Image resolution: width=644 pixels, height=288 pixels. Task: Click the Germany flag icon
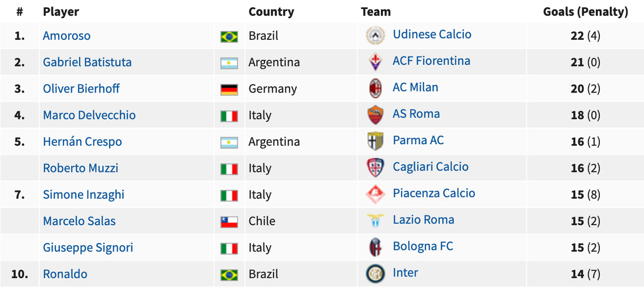(x=229, y=89)
